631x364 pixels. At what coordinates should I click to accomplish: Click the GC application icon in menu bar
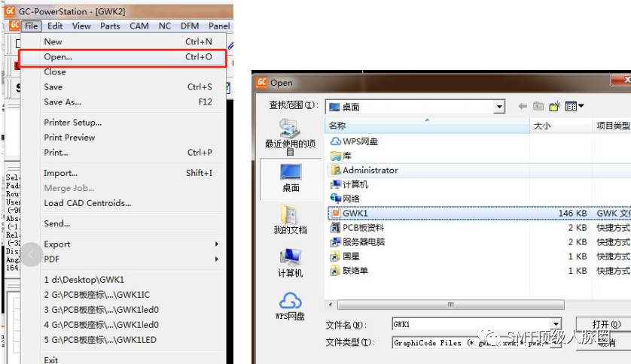(x=14, y=26)
